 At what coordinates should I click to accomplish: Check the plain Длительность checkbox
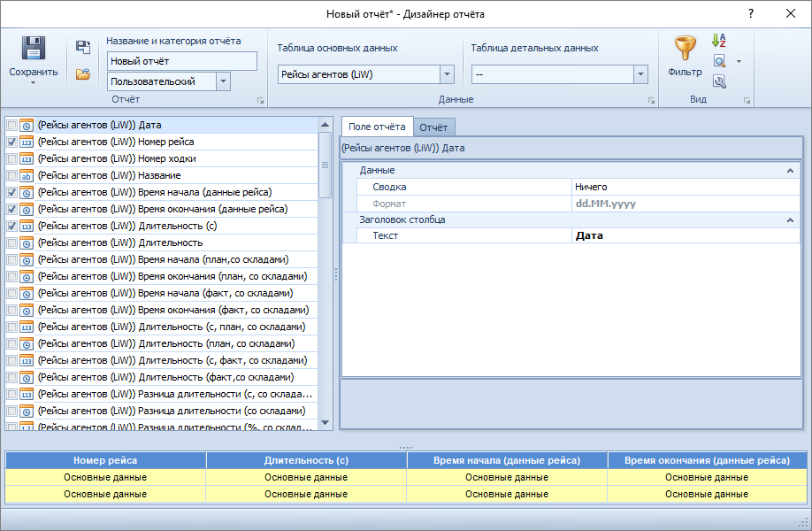coord(11,243)
